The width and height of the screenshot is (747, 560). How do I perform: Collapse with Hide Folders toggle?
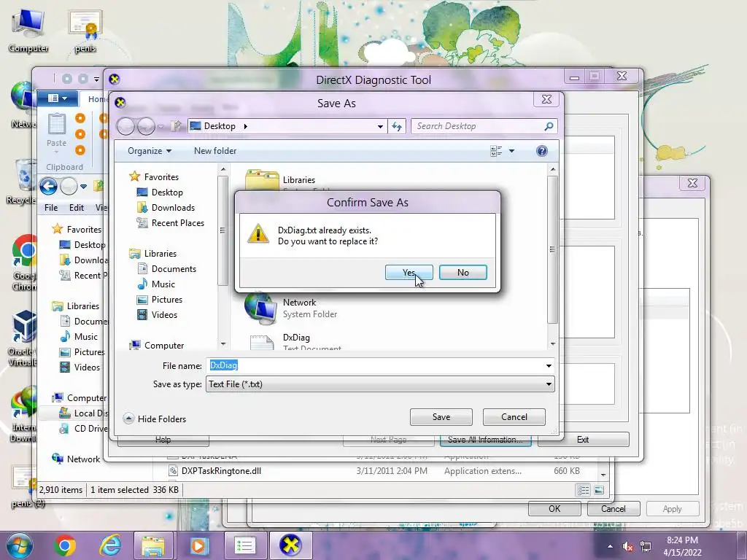point(155,419)
